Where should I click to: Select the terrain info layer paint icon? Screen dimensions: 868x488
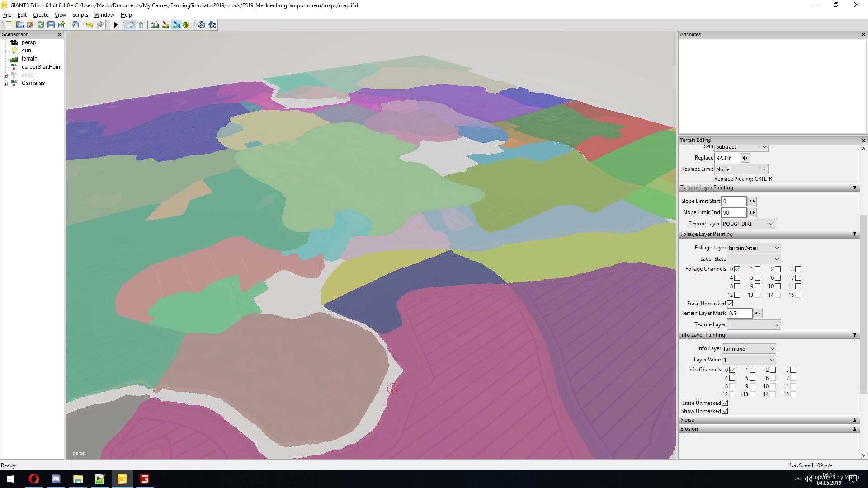[x=176, y=25]
